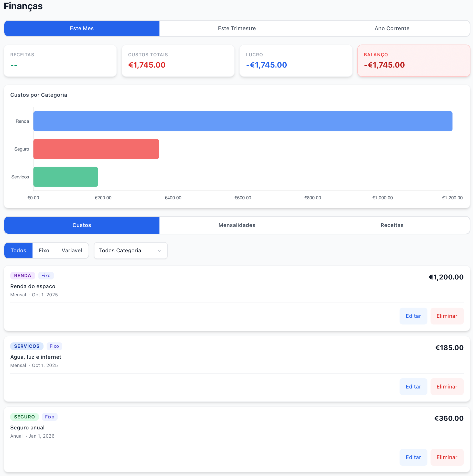Click chevron arrow of category dropdown
473x476 pixels.
160,251
